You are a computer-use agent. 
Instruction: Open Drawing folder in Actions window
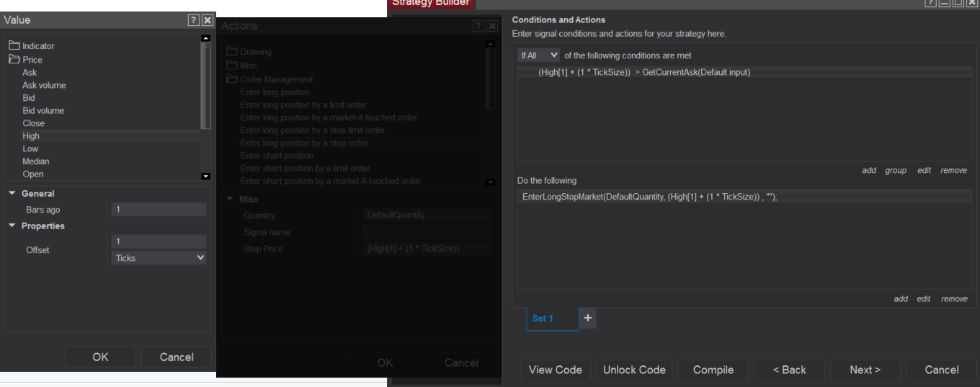coord(249,52)
